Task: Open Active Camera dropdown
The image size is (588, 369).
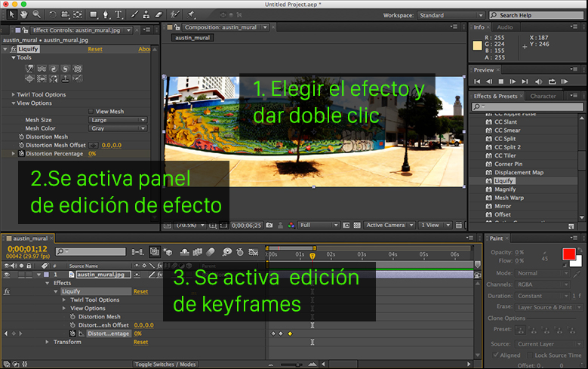Action: 389,225
